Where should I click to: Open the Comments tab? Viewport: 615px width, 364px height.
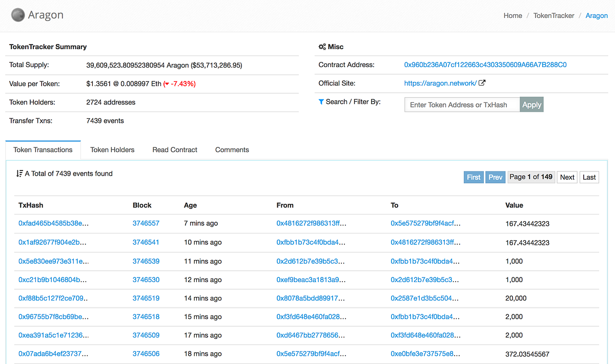232,150
